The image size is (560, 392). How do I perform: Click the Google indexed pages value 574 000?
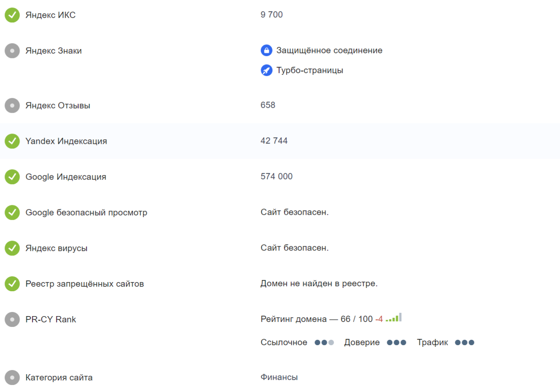276,176
